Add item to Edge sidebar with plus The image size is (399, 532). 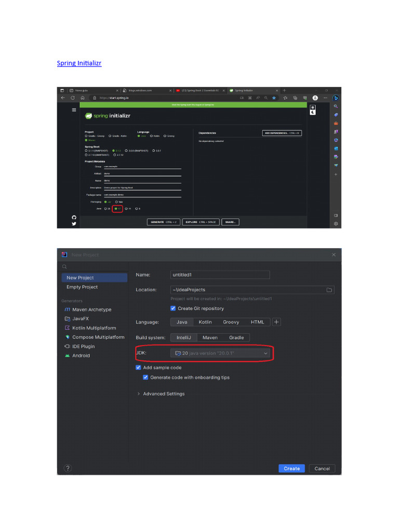coord(336,175)
